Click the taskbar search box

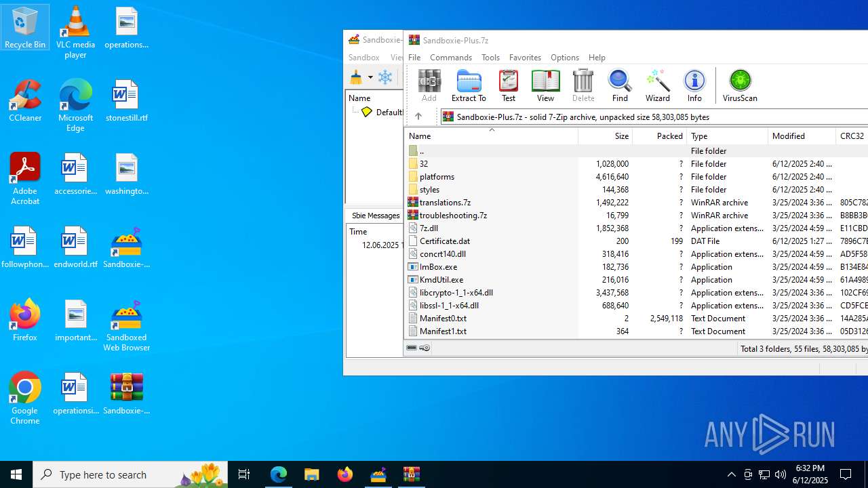point(130,474)
